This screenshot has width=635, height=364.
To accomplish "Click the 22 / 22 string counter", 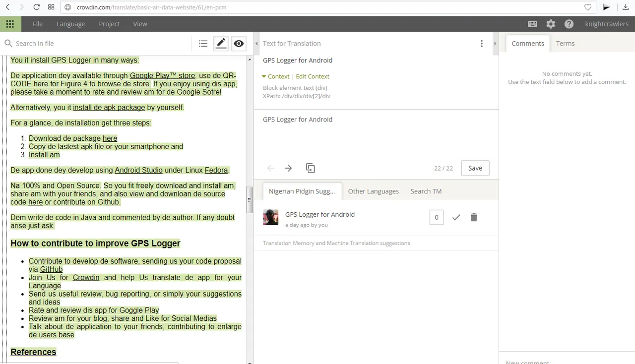I will (444, 168).
